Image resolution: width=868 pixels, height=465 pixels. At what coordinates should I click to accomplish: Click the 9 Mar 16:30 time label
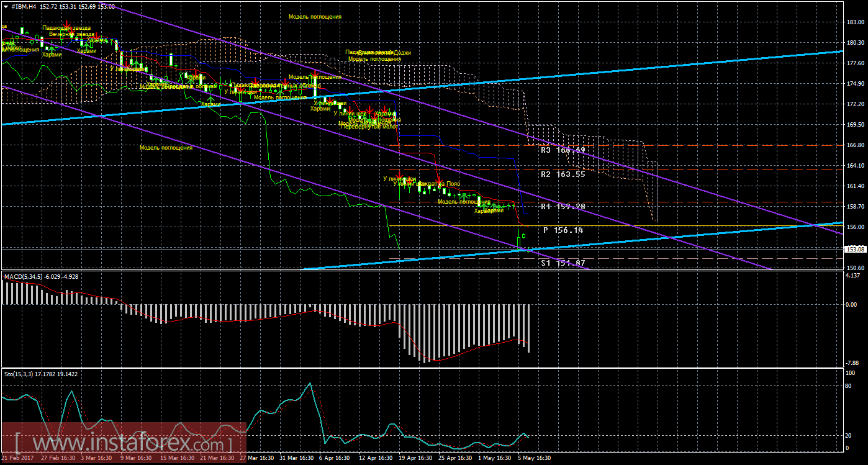click(x=135, y=458)
